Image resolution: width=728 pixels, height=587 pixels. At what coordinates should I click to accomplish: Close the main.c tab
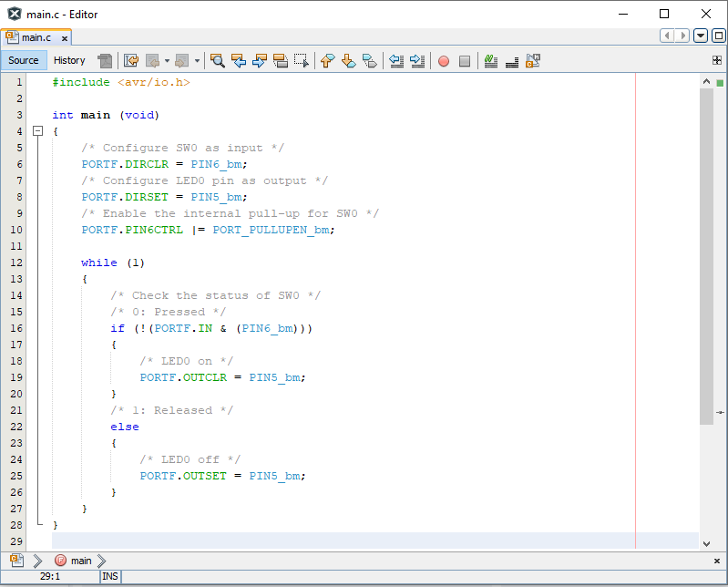pos(63,37)
